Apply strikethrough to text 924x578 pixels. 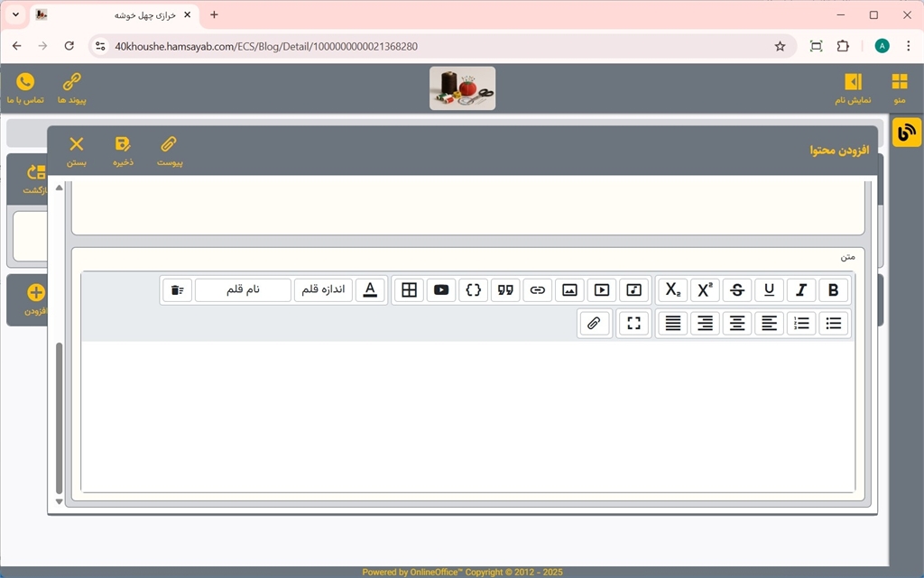pos(737,290)
